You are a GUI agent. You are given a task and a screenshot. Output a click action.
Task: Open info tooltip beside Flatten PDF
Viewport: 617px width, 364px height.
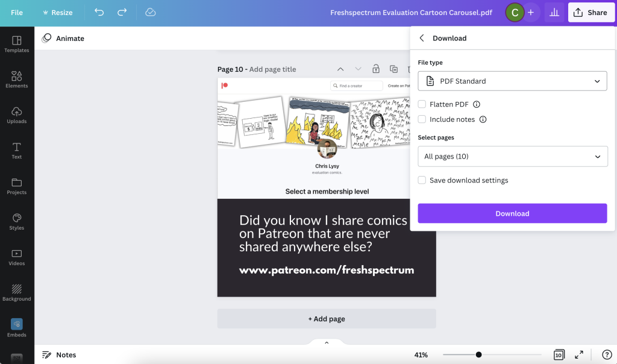(x=477, y=104)
